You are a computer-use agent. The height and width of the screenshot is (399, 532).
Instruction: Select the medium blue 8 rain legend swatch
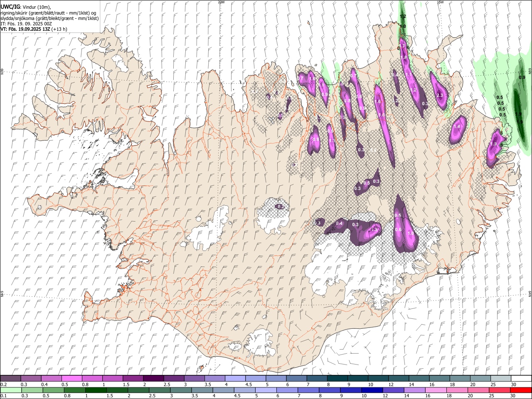click(329, 390)
